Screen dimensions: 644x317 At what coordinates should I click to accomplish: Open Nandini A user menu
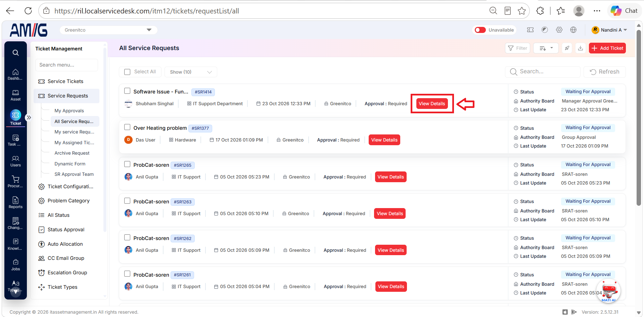point(609,30)
